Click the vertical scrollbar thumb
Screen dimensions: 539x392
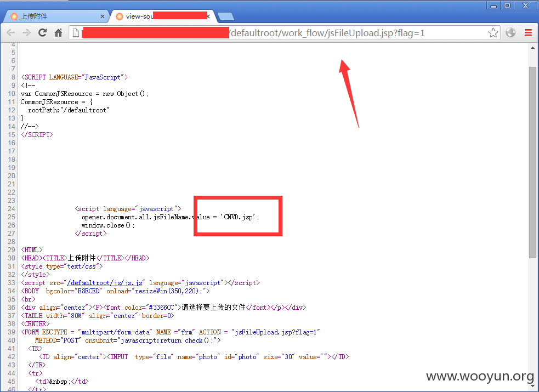[532, 162]
